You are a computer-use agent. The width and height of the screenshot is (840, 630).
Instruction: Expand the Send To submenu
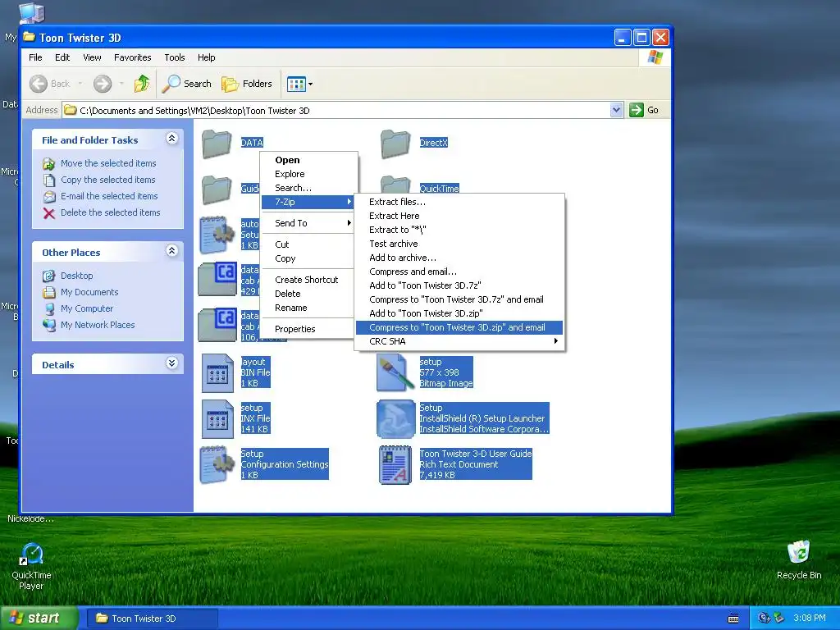309,223
